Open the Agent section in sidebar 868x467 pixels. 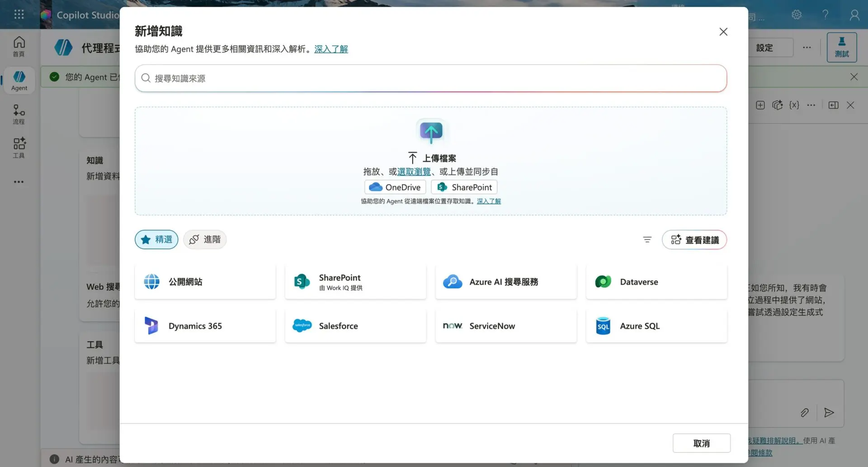[x=19, y=80]
